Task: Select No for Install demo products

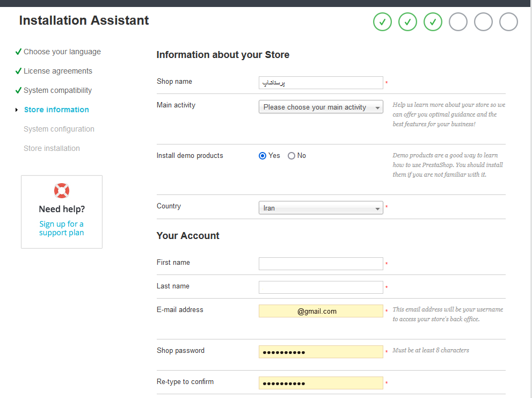Action: click(291, 156)
